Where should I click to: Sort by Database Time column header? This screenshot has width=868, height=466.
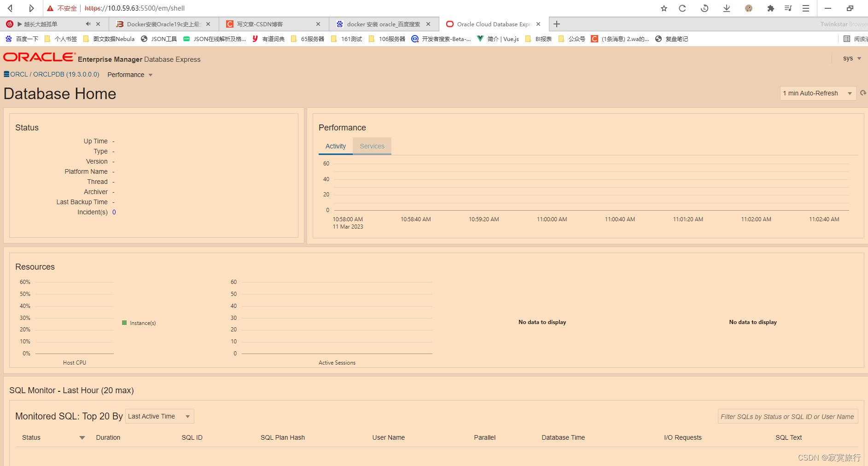click(x=563, y=437)
